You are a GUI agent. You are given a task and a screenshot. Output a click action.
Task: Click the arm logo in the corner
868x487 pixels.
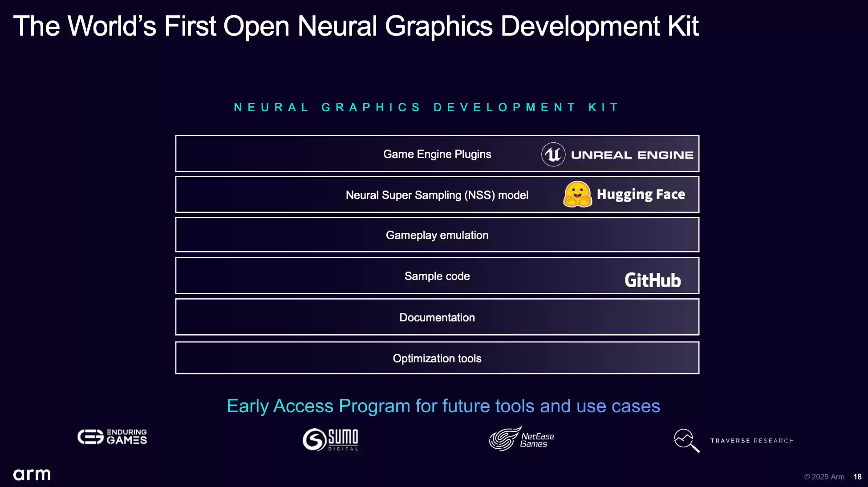32,474
